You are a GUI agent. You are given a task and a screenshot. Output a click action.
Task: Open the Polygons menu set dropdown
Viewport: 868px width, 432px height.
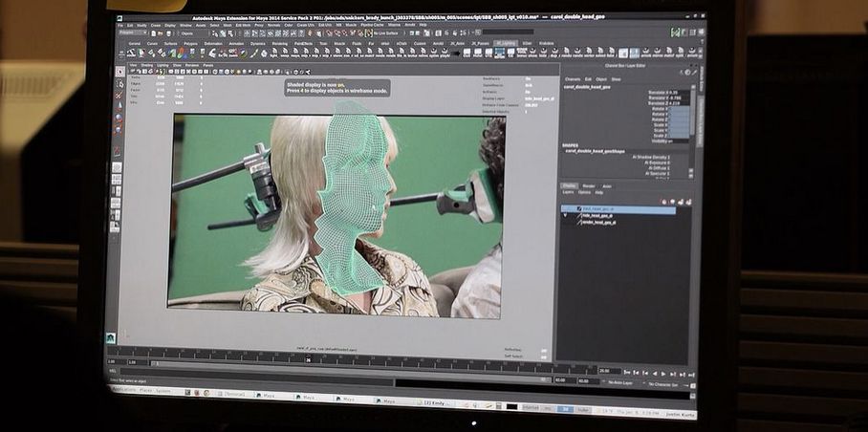coord(134,32)
